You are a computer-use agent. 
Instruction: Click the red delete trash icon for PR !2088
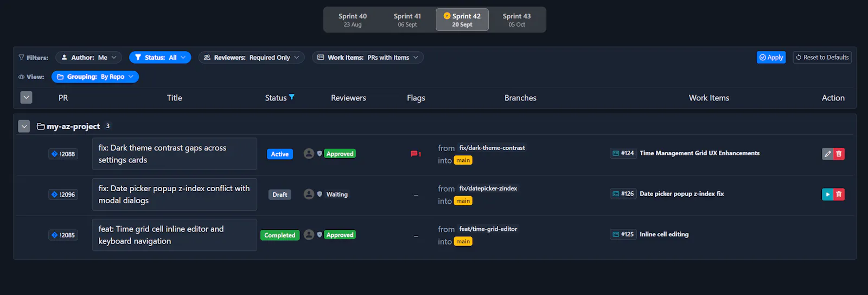tap(839, 154)
